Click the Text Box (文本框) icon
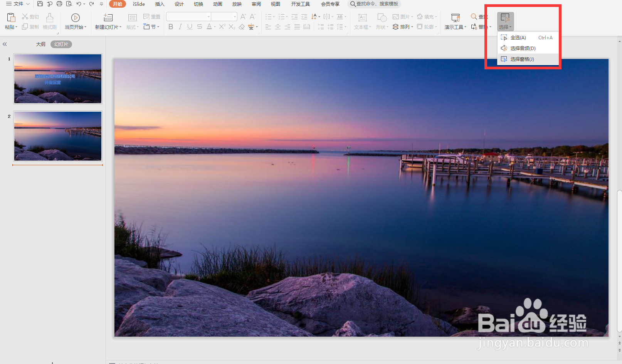 pyautogui.click(x=363, y=18)
